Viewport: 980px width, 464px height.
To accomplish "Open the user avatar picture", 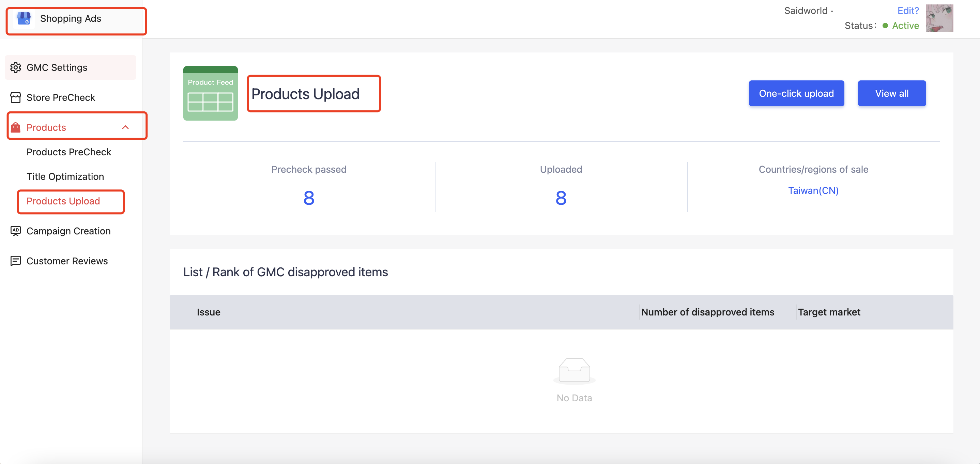I will [939, 18].
